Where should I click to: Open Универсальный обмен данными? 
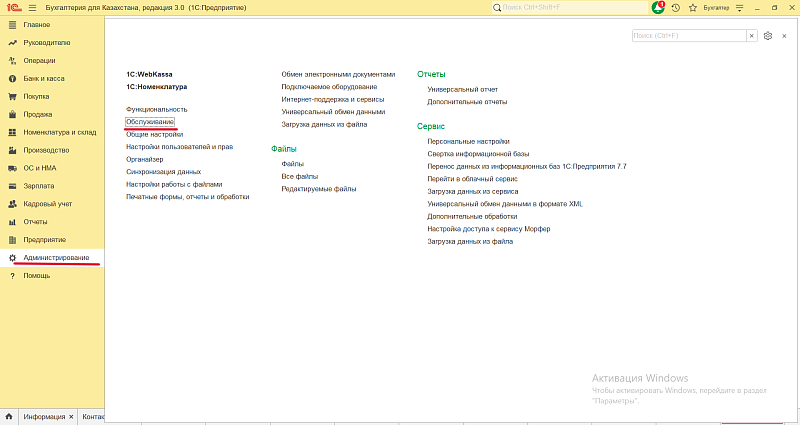pos(333,112)
